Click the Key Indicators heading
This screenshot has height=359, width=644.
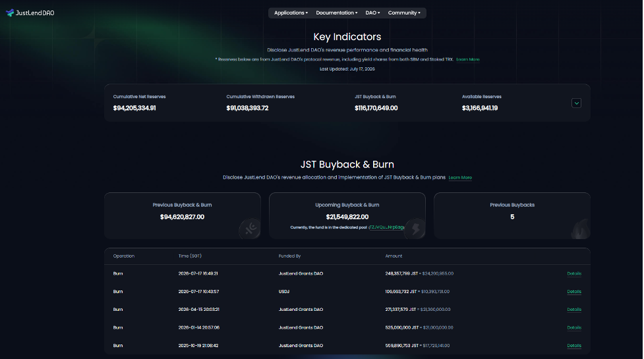[347, 37]
